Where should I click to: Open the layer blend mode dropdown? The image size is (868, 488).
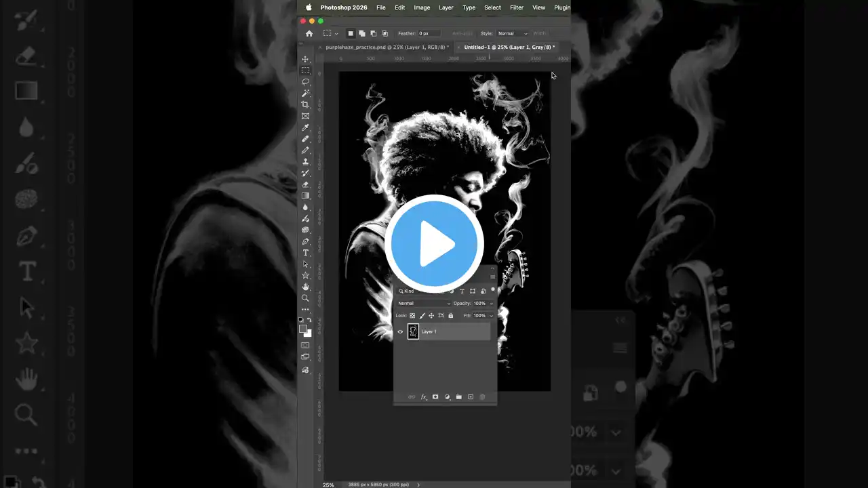click(423, 304)
